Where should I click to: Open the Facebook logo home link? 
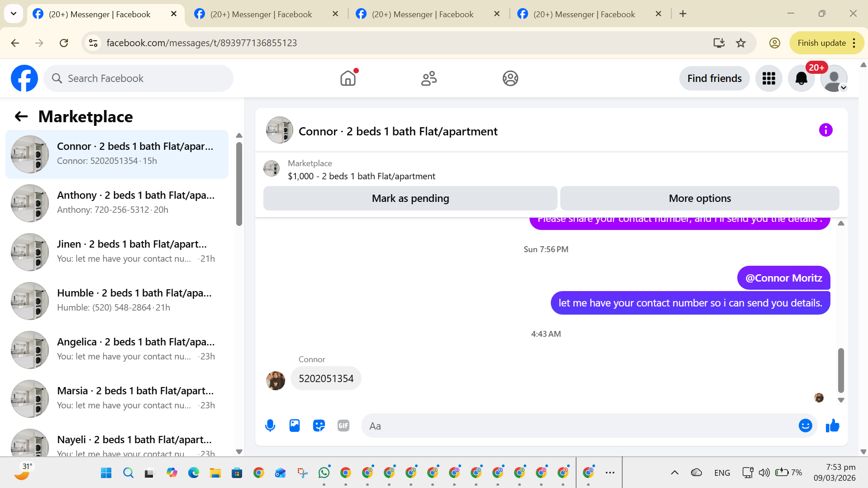tap(24, 78)
